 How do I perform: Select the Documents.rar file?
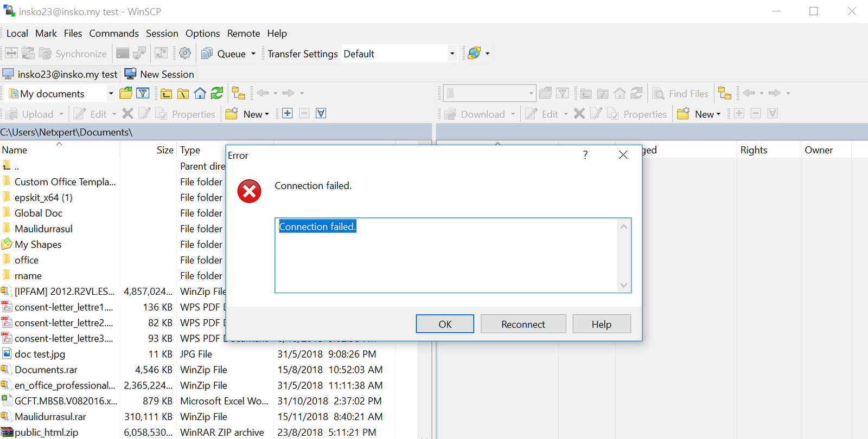tap(46, 370)
